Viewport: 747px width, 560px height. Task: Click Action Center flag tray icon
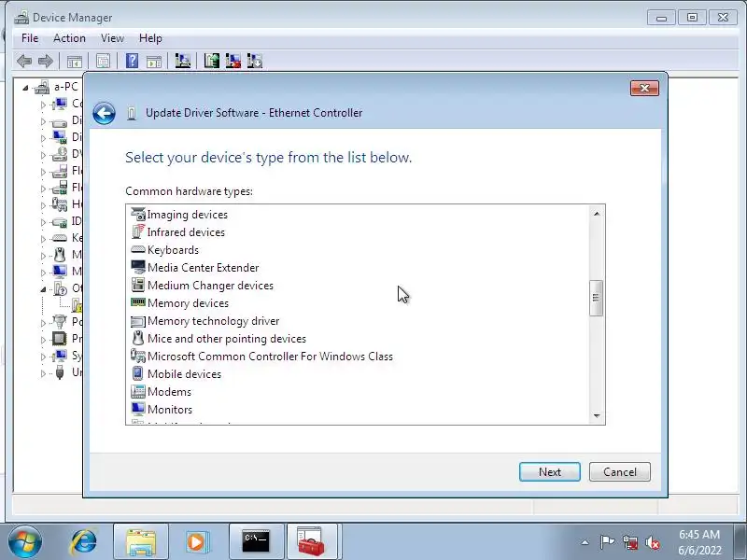tap(607, 542)
